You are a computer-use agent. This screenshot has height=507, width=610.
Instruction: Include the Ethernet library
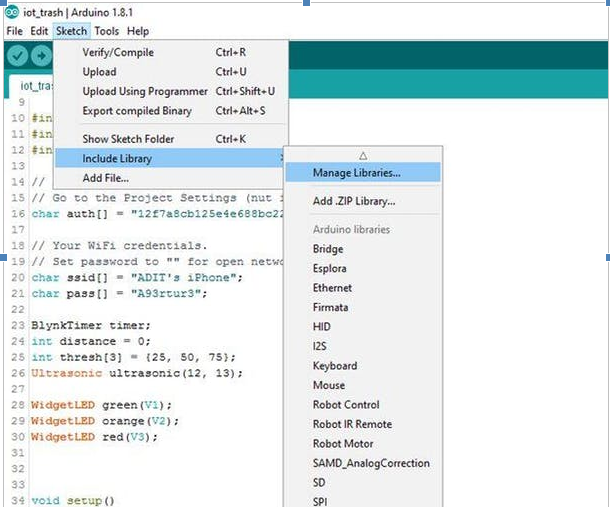coord(363,288)
